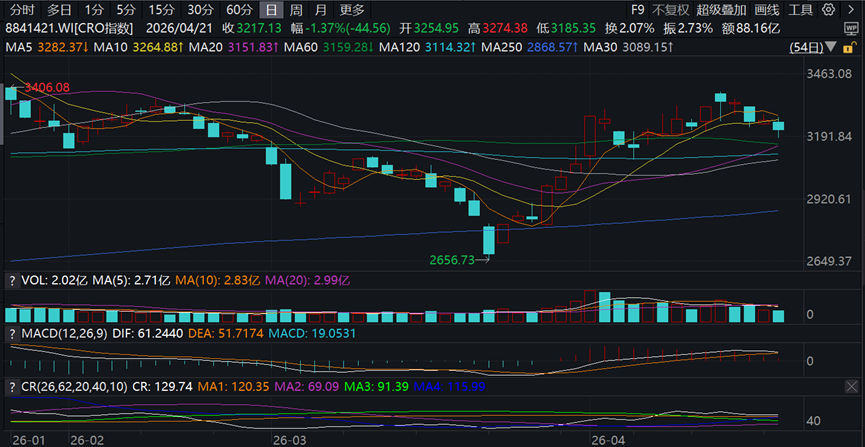This screenshot has width=865, height=447.
Task: Select the 15分 period tab
Action: tap(161, 9)
